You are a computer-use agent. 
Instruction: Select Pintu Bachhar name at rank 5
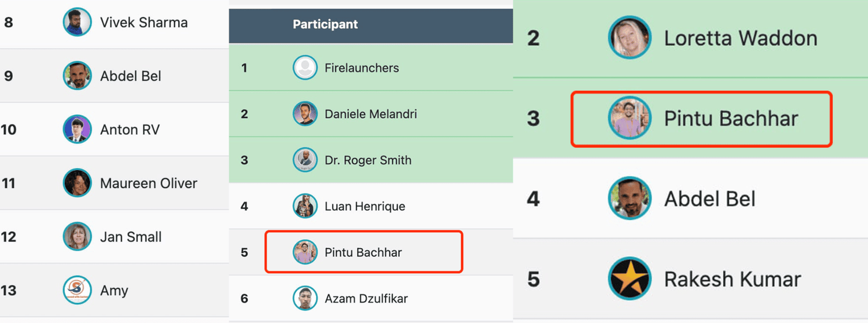pos(363,252)
